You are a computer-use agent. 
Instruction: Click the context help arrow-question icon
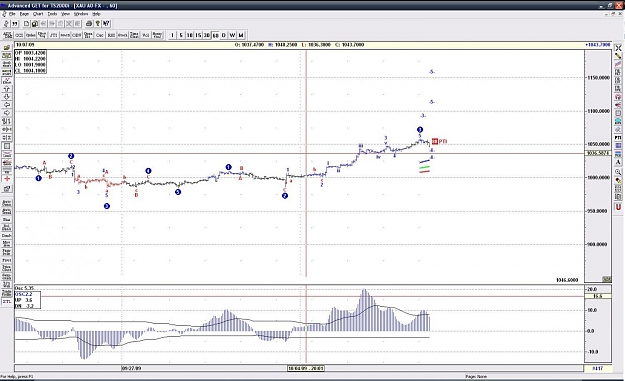[106, 24]
